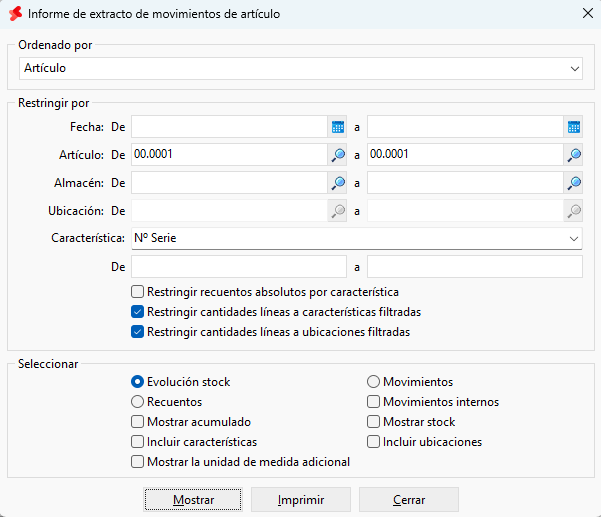Click the Imprimir button

coord(301,500)
